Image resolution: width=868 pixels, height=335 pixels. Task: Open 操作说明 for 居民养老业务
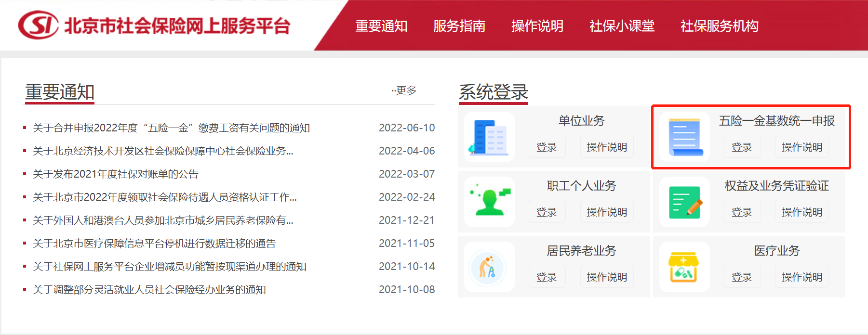click(606, 277)
